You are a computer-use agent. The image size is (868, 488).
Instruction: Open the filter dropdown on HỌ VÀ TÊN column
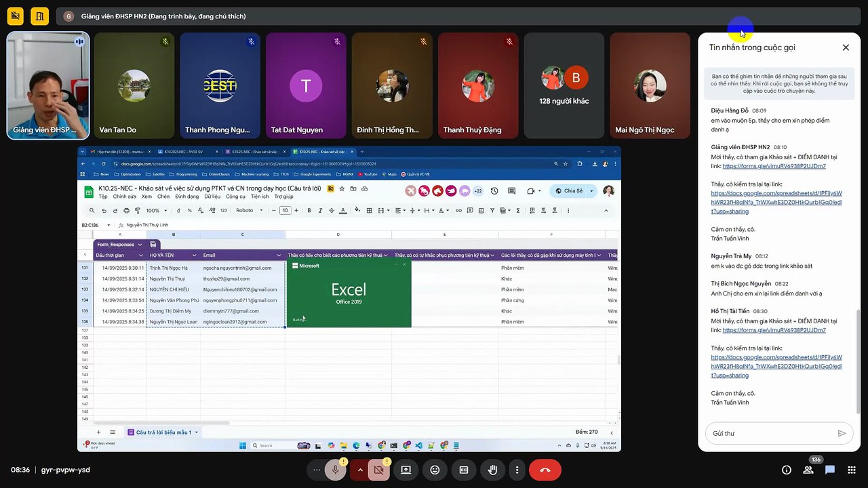[x=195, y=256]
